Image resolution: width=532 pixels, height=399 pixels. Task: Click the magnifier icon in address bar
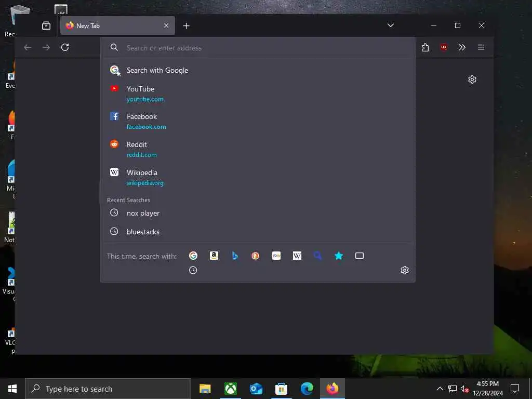pyautogui.click(x=114, y=47)
